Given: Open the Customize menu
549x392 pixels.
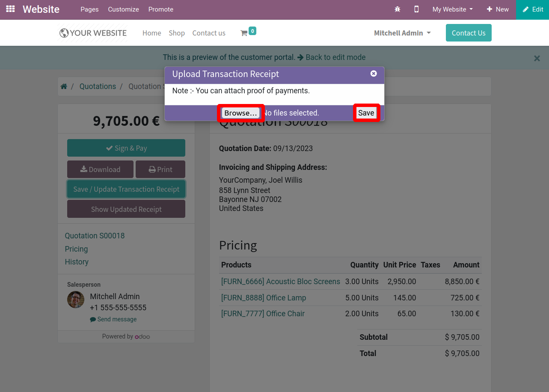Looking at the screenshot, I should [123, 9].
